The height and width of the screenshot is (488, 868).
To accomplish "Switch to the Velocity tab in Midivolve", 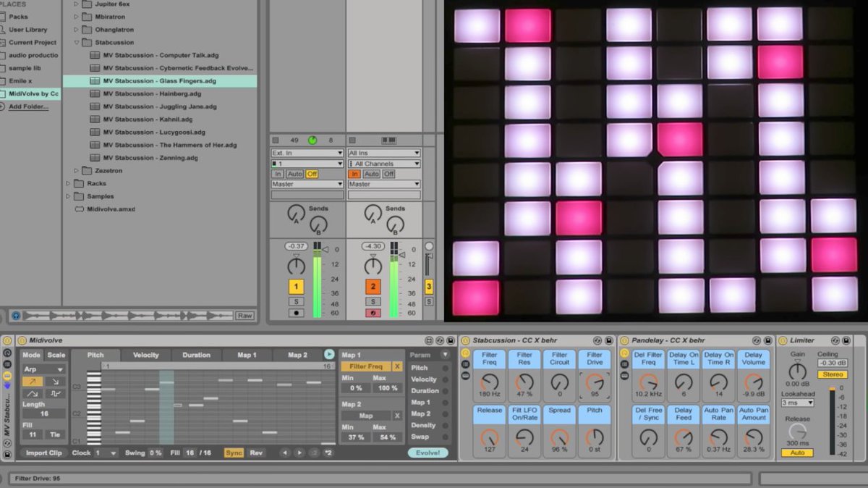I will pos(146,355).
